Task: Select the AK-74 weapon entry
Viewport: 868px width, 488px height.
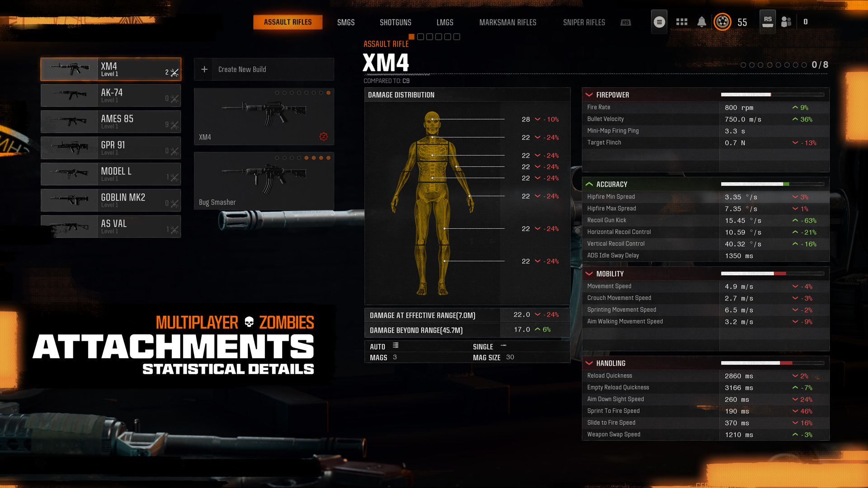Action: [x=111, y=95]
